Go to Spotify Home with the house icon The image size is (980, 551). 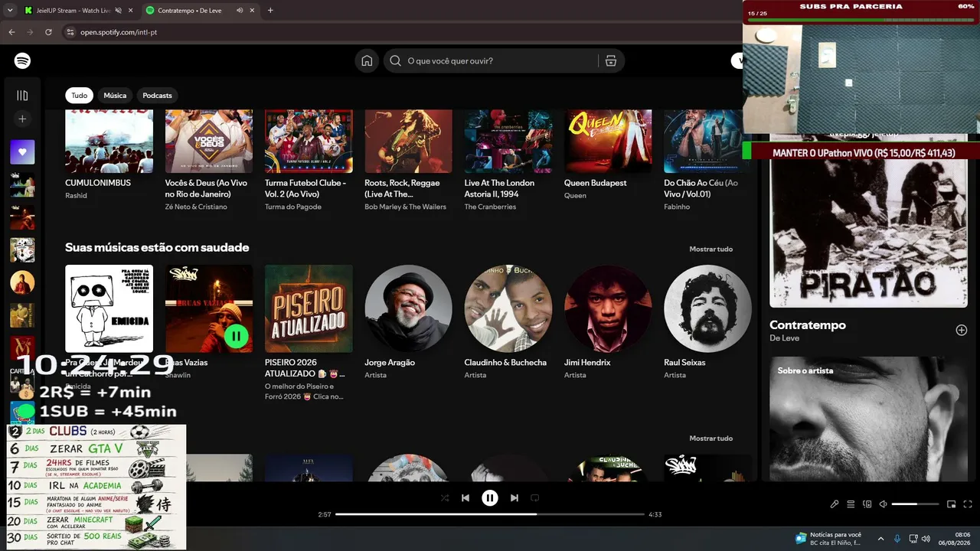pyautogui.click(x=367, y=61)
